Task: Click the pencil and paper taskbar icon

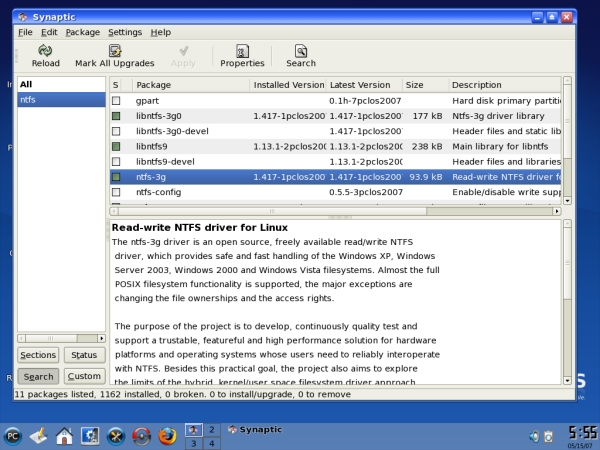Action: 39,436
